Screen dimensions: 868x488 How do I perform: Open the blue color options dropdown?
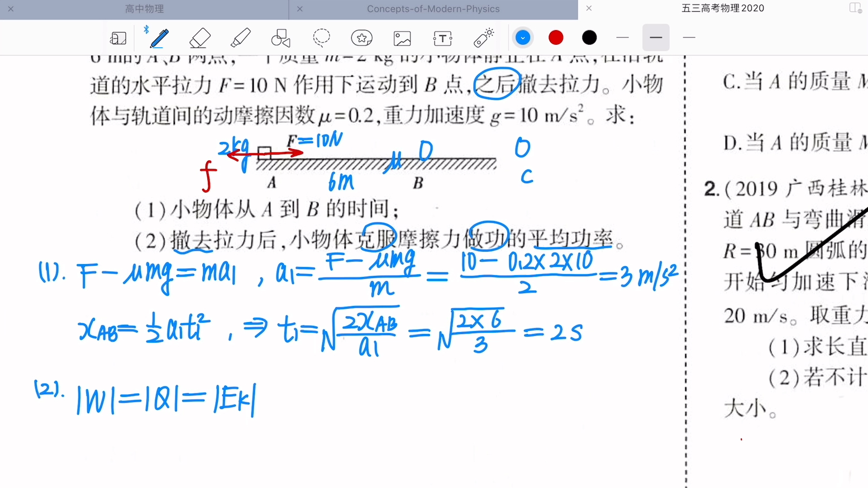[522, 37]
